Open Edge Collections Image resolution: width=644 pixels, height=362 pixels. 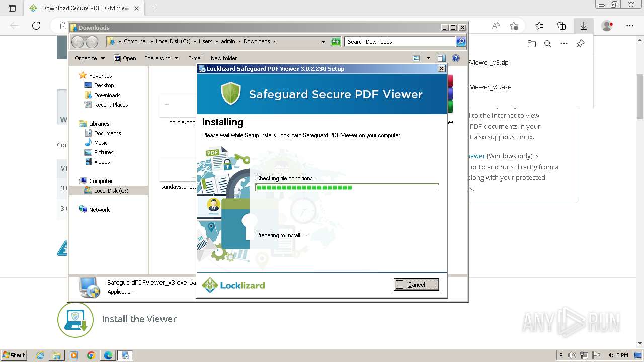point(561,26)
